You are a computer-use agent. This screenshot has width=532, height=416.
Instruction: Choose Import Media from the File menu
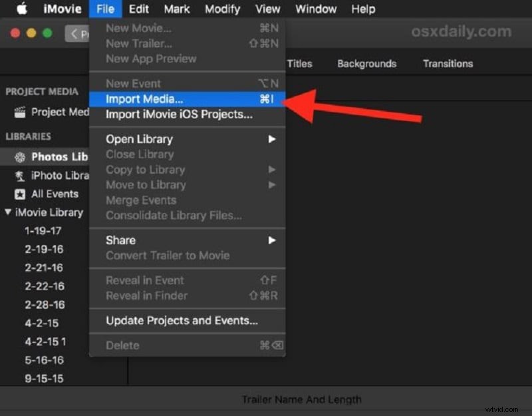point(144,99)
